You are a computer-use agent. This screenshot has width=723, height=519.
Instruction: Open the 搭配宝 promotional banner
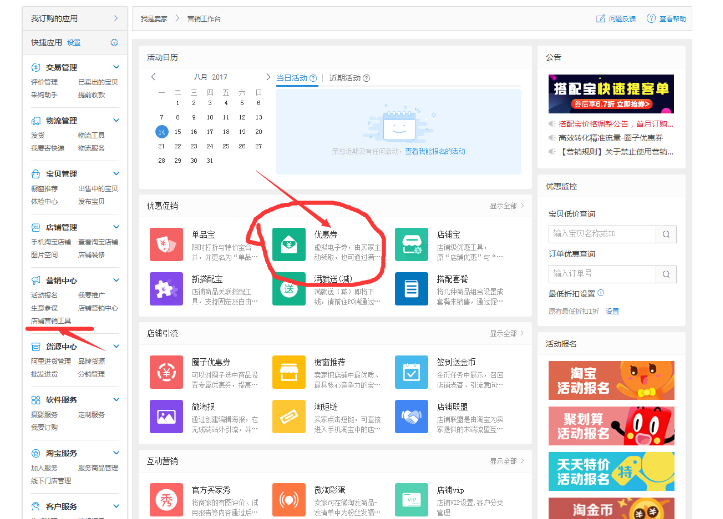point(611,94)
